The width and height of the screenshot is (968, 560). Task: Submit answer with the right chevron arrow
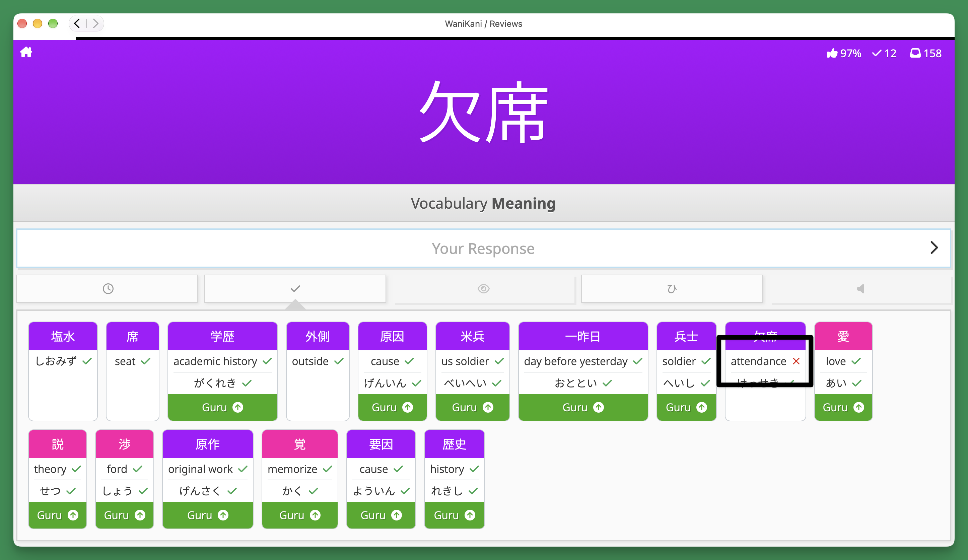pos(934,248)
